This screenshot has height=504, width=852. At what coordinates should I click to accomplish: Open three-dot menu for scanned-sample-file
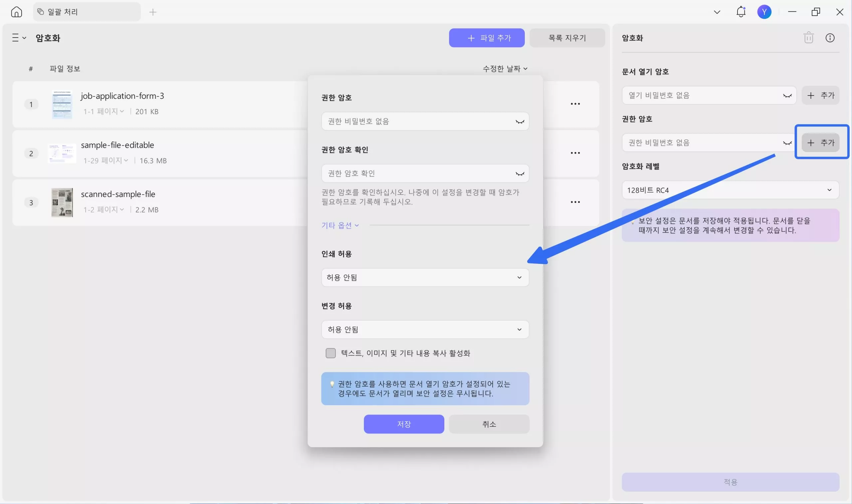[x=575, y=202]
